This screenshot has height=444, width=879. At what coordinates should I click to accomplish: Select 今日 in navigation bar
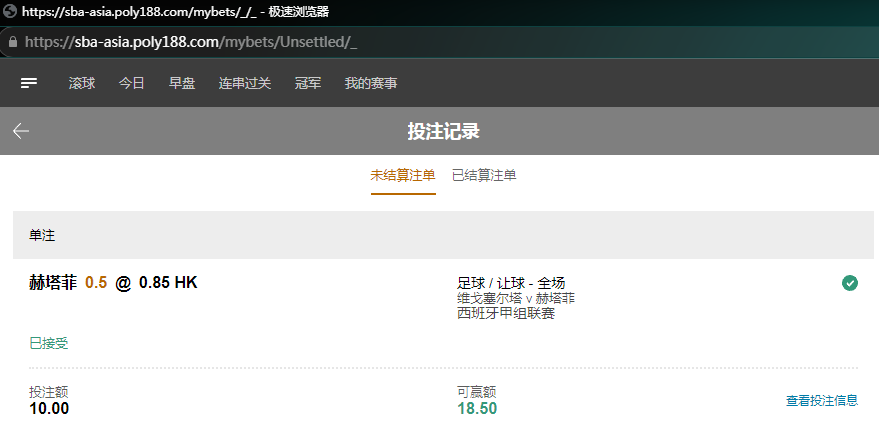point(132,83)
